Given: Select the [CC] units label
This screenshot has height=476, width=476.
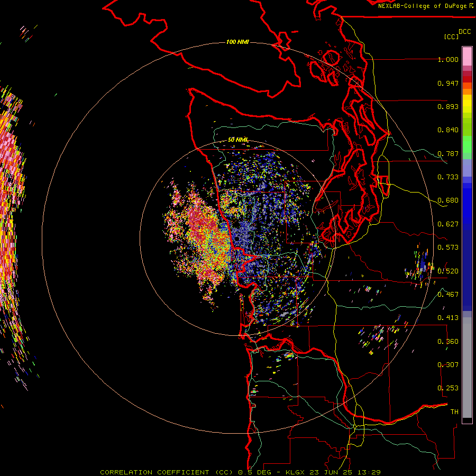Looking at the screenshot, I should point(451,36).
